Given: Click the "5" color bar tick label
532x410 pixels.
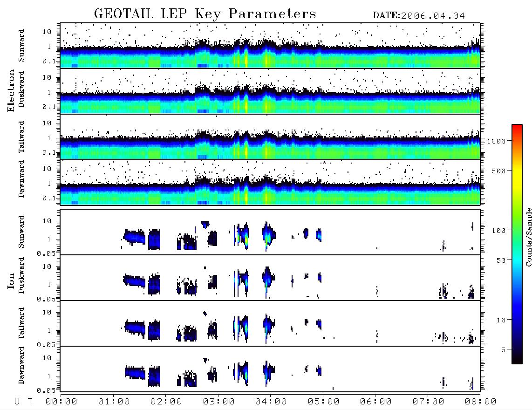Looking at the screenshot, I should pos(504,350).
